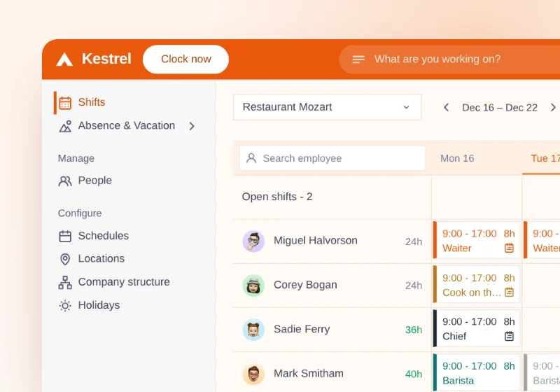The image size is (560, 392).
Task: Click the person icon in the search field
Action: (251, 158)
